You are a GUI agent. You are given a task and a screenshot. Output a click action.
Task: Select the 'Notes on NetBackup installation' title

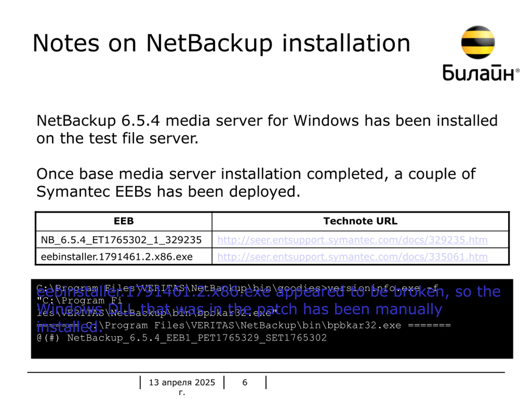click(221, 43)
